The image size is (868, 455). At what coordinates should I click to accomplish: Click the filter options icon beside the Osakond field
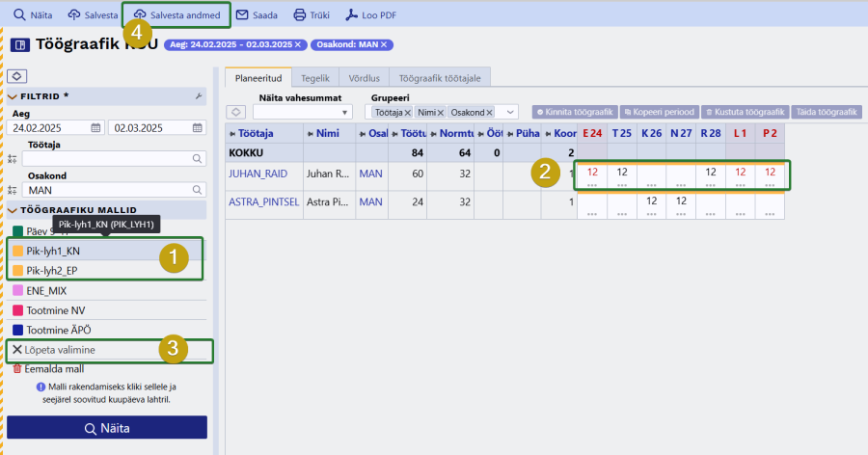coord(13,191)
